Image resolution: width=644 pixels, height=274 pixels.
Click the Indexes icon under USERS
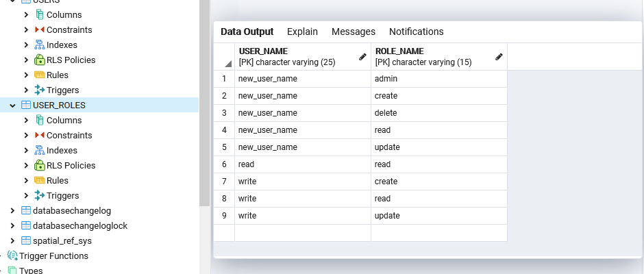pyautogui.click(x=40, y=45)
